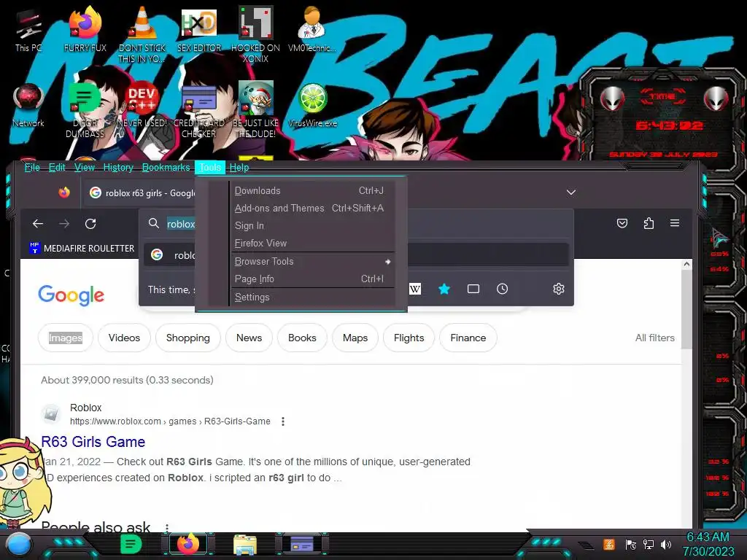Open the File Explorer taskbar button
Viewport: 747px width, 560px height.
click(245, 544)
